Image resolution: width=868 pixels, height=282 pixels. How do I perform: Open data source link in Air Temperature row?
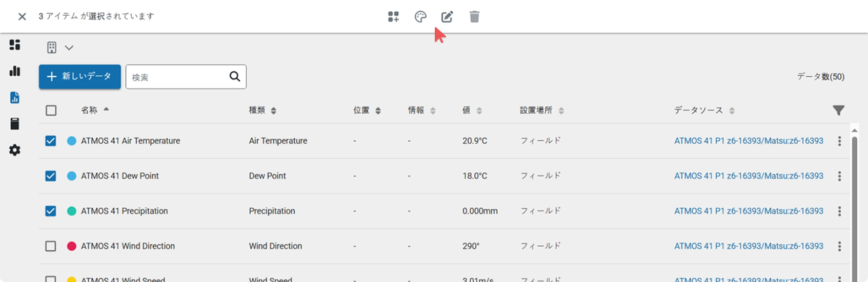pos(749,141)
